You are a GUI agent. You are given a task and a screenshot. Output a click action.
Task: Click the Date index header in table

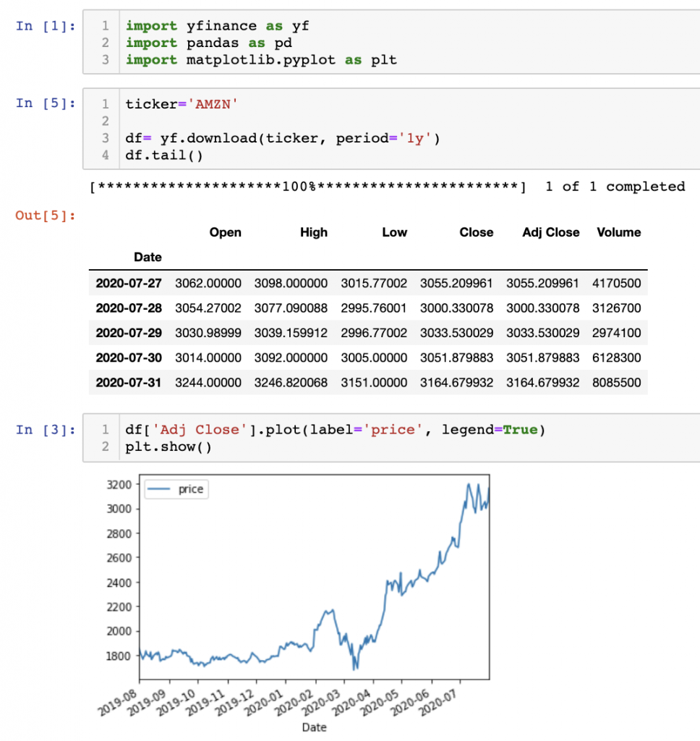(x=148, y=257)
